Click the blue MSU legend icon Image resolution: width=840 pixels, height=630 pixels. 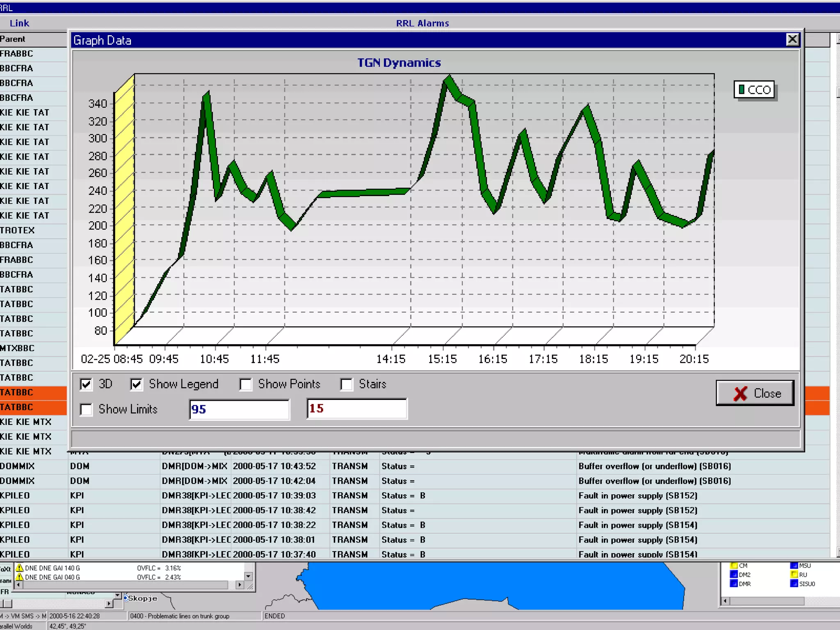click(x=794, y=566)
